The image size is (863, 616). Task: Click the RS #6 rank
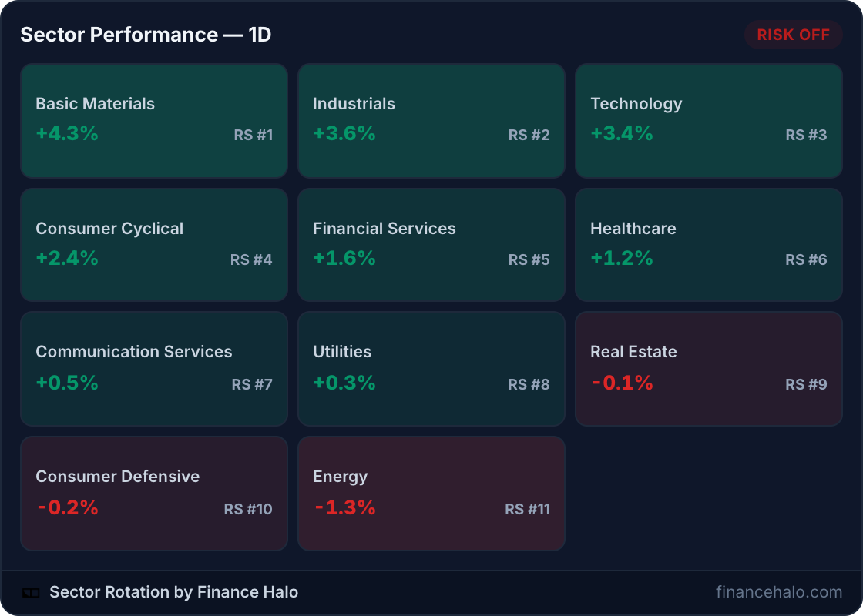pos(806,259)
